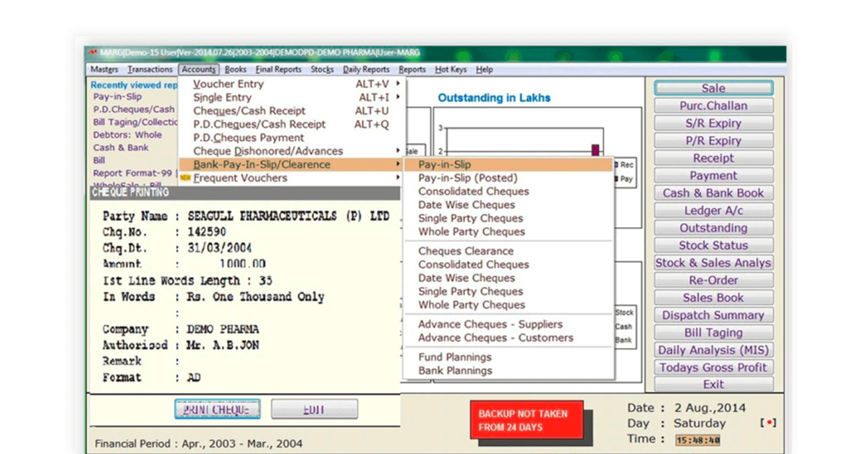Click the MARG application icon in title bar
This screenshot has width=868, height=454.
tap(93, 53)
